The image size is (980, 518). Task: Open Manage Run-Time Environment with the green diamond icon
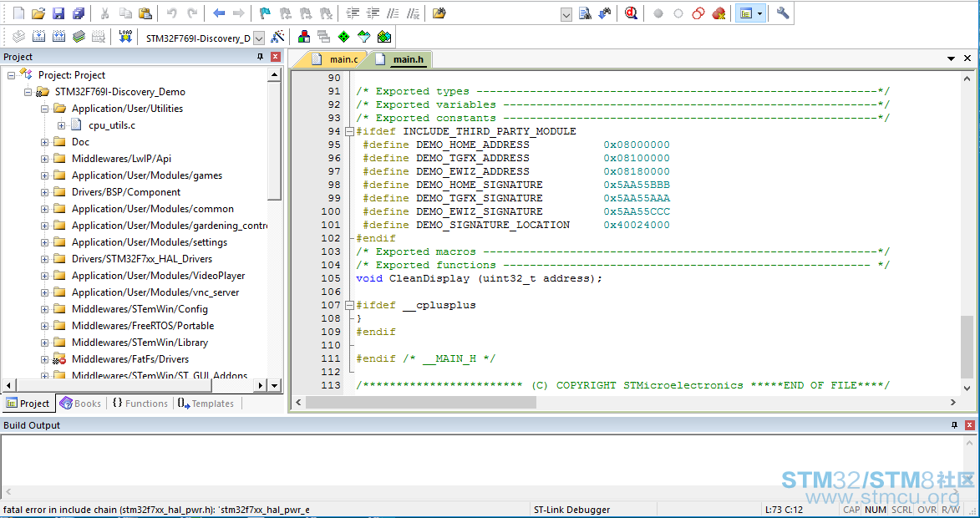point(343,37)
